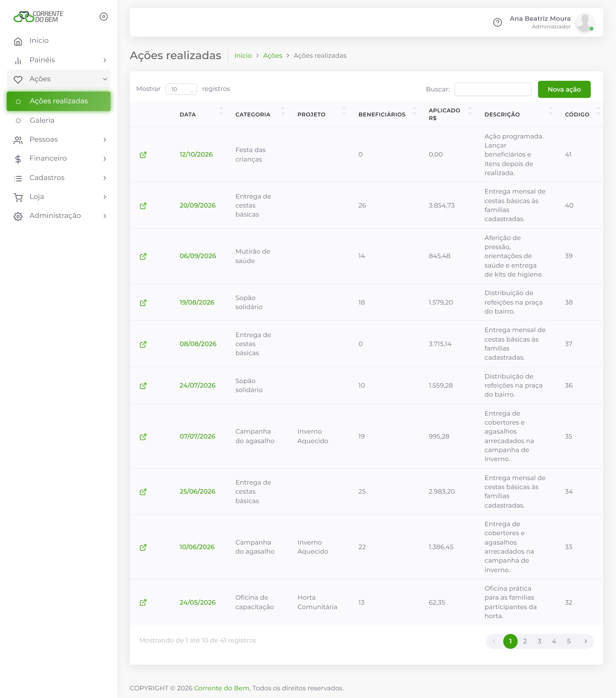Click the help question mark icon

click(498, 23)
